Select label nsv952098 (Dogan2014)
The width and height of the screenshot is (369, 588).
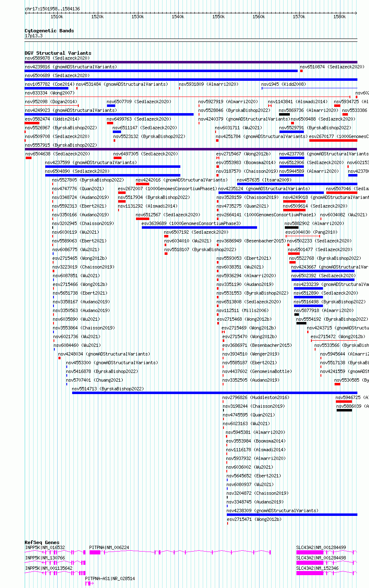coord(51,102)
